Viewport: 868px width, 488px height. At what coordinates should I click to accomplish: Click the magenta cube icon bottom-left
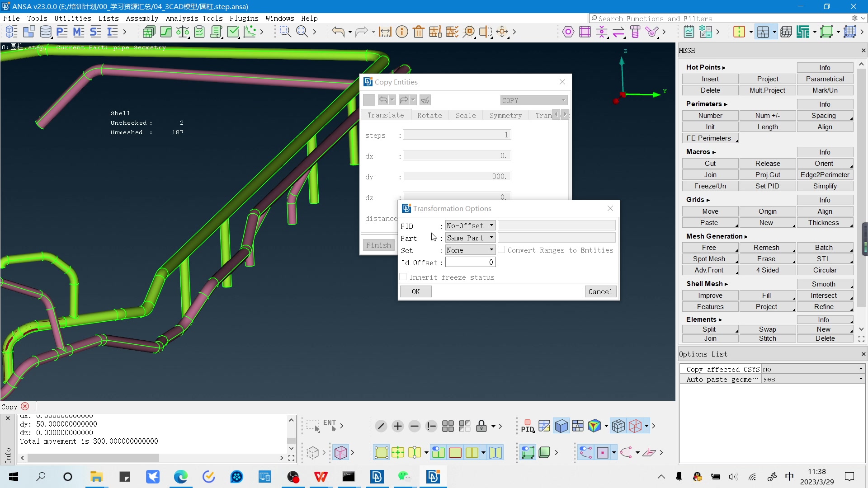[340, 452]
